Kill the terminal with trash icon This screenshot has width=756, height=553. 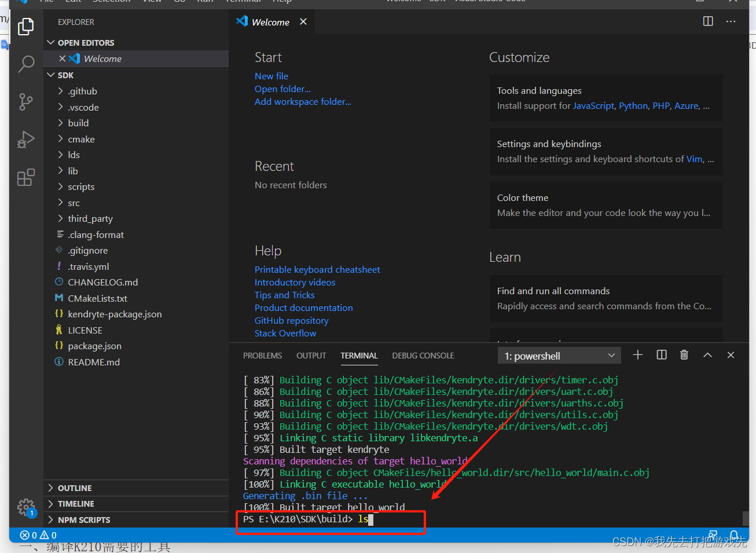684,355
